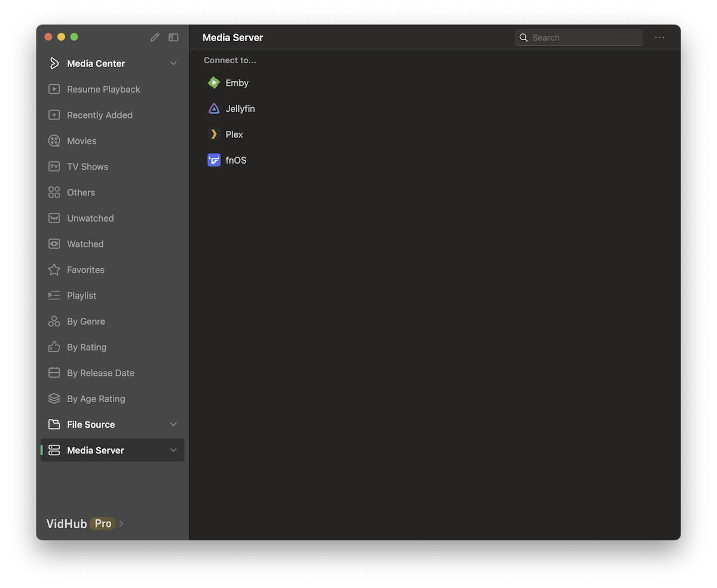Collapse the Media Server section chevron
The width and height of the screenshot is (717, 588).
click(x=173, y=450)
